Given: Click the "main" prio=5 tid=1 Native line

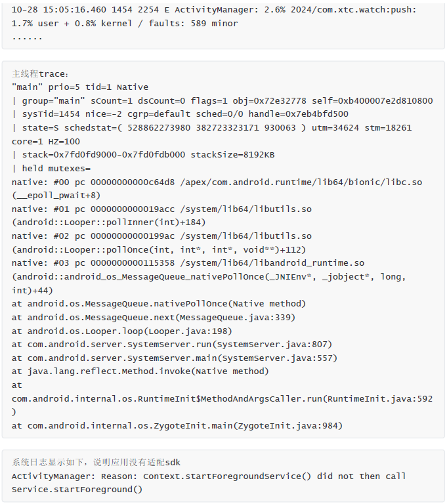Looking at the screenshot, I should pyautogui.click(x=80, y=87).
